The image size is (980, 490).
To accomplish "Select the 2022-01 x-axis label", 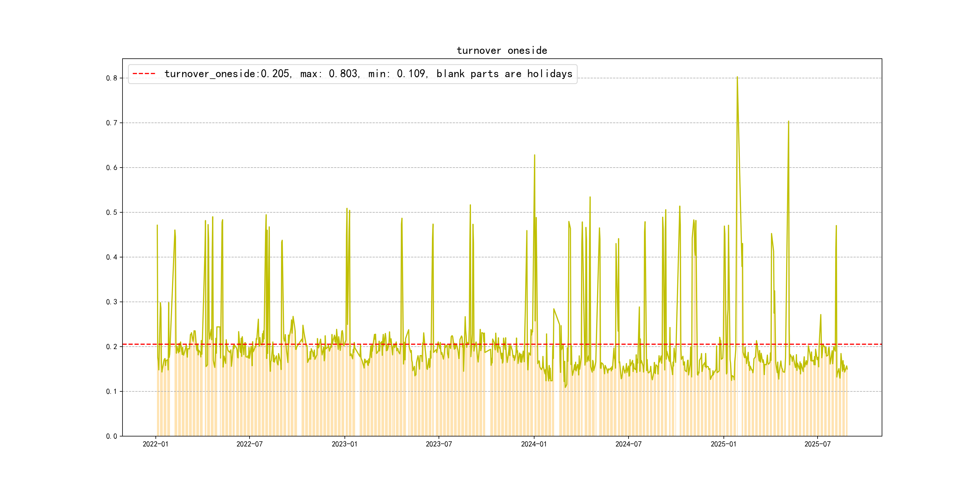I will pyautogui.click(x=155, y=444).
